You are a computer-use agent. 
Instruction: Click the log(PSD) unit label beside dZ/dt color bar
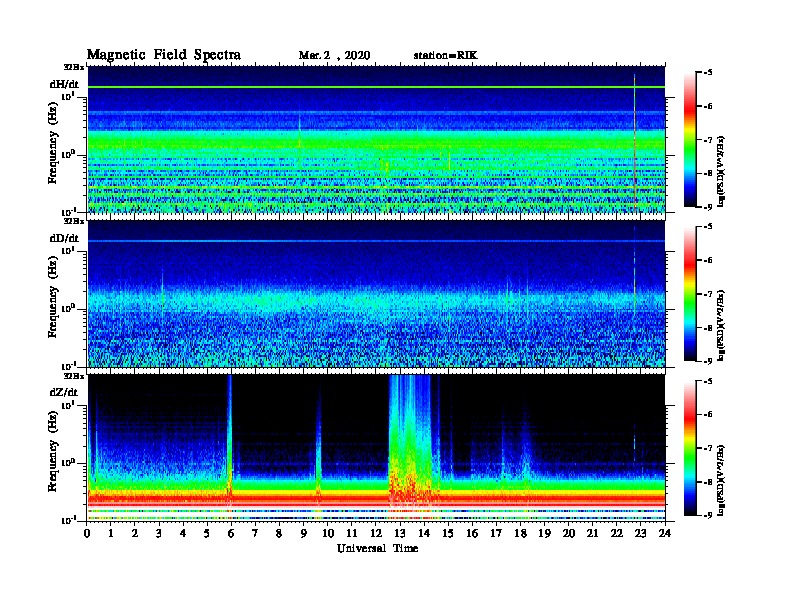(x=721, y=480)
